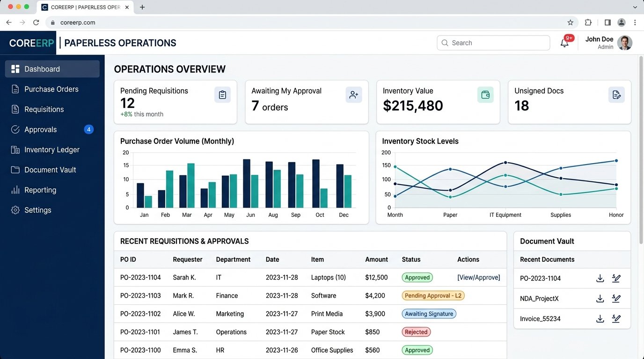The width and height of the screenshot is (644, 359).
Task: Click the Approvals count badge showing 4
Action: point(89,129)
